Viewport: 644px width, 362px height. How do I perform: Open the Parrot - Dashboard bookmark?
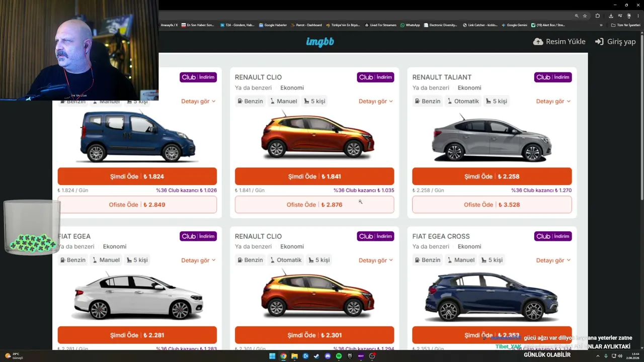[306, 25]
